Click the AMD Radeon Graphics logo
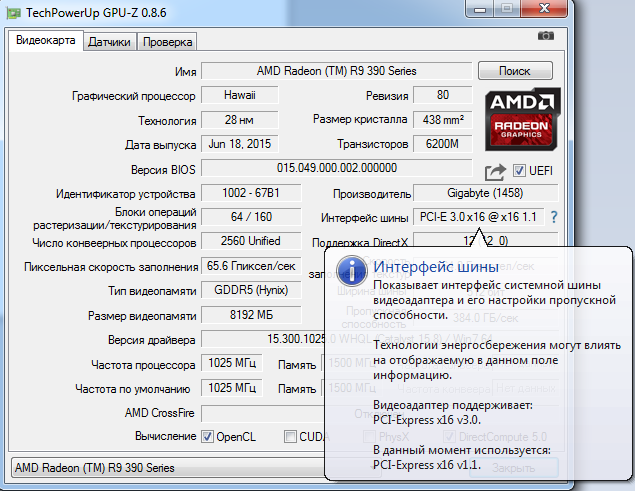The height and width of the screenshot is (491, 635). [522, 119]
